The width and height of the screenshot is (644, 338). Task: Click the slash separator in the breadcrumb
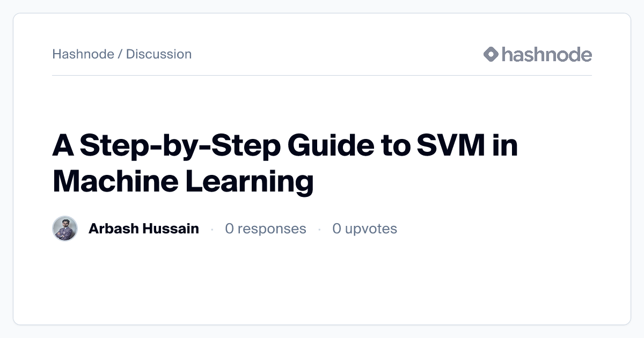[x=120, y=54]
